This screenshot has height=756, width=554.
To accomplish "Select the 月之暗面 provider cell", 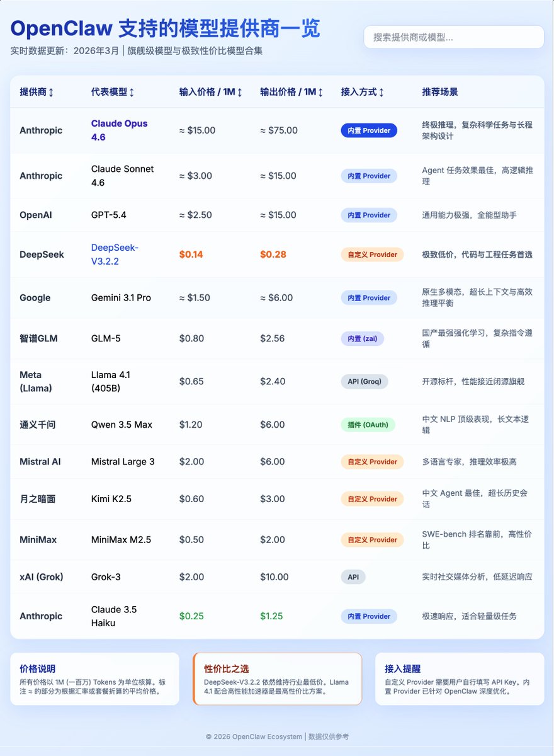I will click(38, 499).
